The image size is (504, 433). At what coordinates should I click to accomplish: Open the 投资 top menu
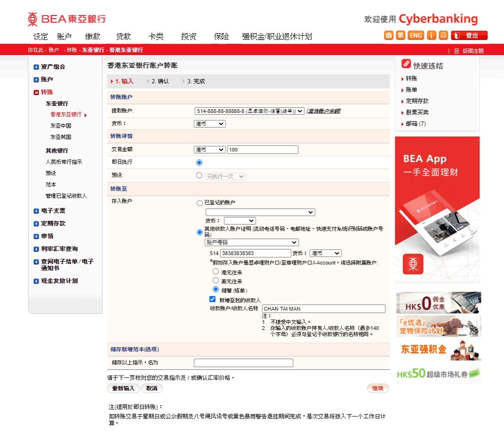point(189,37)
